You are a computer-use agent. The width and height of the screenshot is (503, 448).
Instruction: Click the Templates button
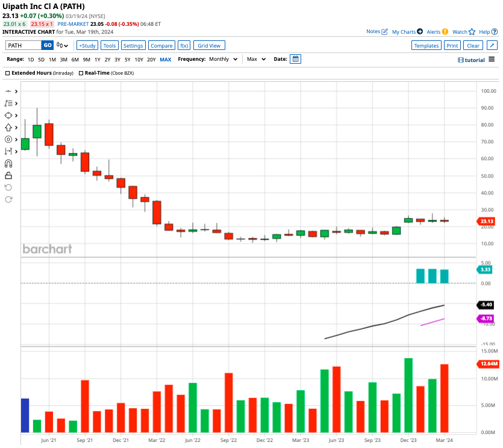pyautogui.click(x=426, y=45)
